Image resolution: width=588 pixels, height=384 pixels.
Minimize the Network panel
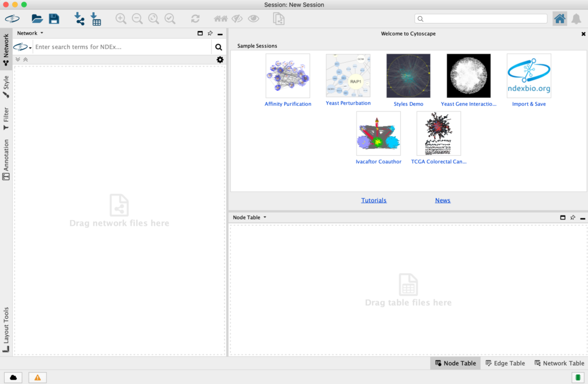point(220,34)
